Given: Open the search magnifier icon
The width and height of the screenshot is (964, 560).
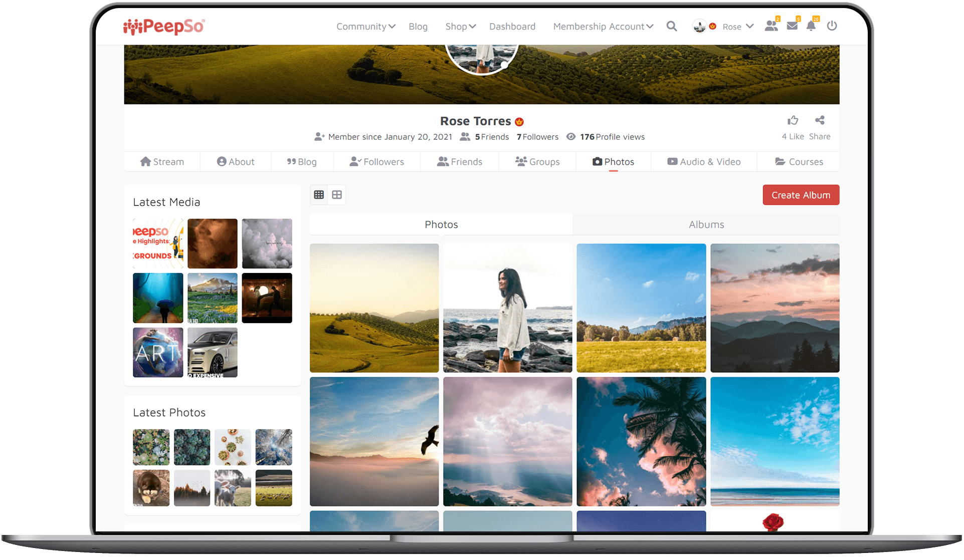Looking at the screenshot, I should pyautogui.click(x=672, y=27).
